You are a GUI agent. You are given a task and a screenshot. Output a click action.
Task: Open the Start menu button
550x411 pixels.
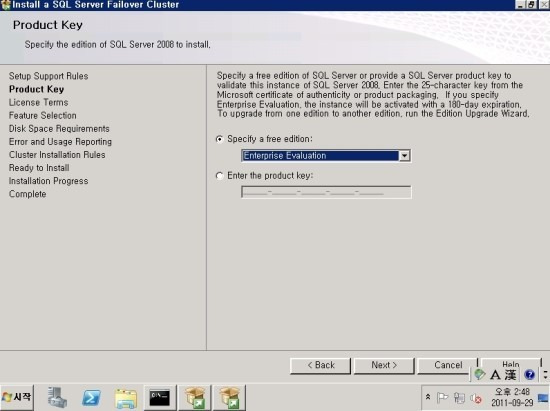coord(17,397)
